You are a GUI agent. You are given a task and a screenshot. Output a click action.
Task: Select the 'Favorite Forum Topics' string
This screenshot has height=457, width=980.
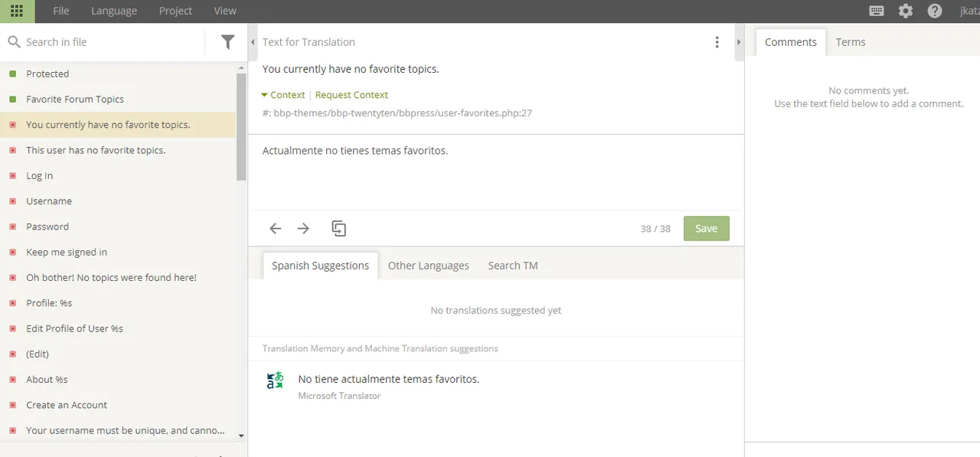tap(118, 100)
